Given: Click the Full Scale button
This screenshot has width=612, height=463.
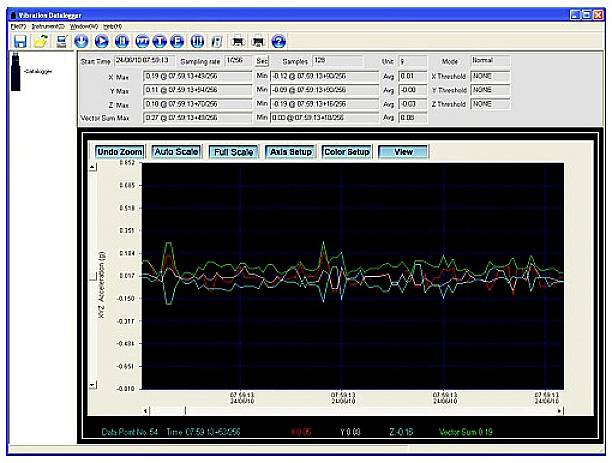Looking at the screenshot, I should 234,152.
